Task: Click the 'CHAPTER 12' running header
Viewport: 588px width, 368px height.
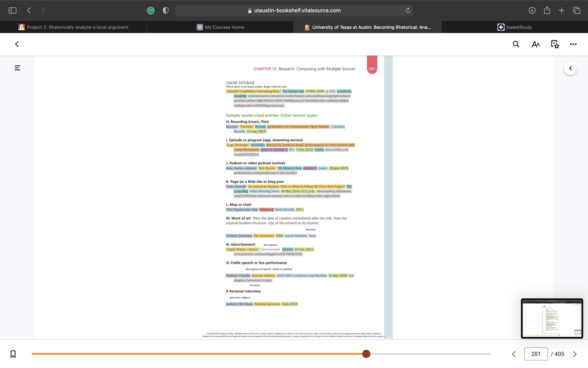Action: click(x=265, y=69)
